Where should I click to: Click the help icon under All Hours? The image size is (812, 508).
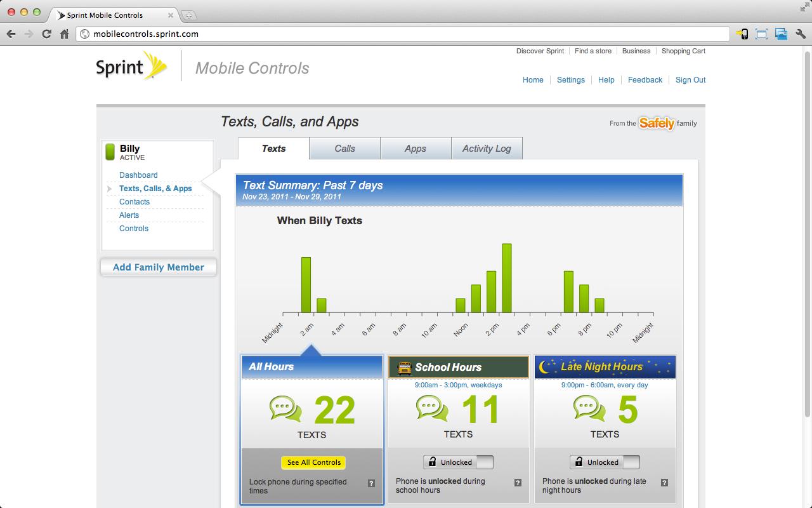tap(371, 483)
